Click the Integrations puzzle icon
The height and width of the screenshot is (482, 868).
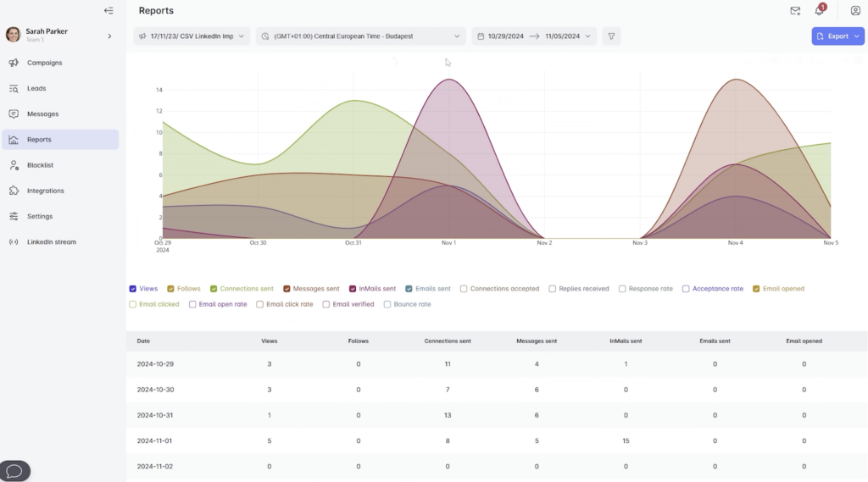14,191
